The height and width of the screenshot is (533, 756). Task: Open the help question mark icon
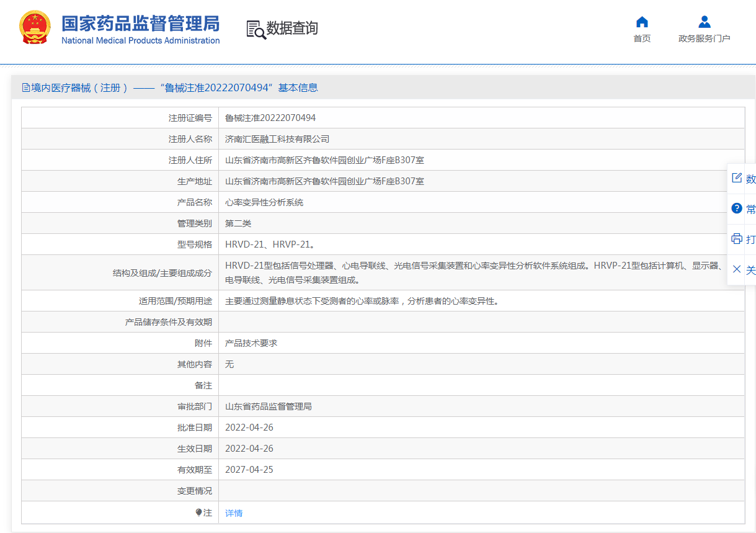point(737,208)
